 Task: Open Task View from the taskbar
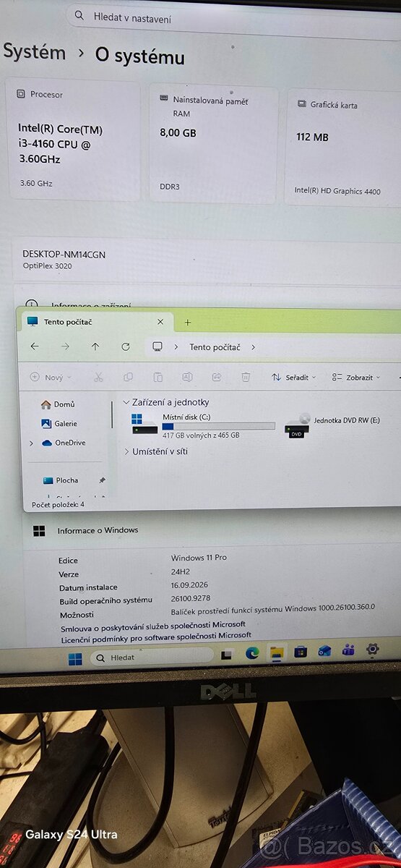pyautogui.click(x=227, y=655)
